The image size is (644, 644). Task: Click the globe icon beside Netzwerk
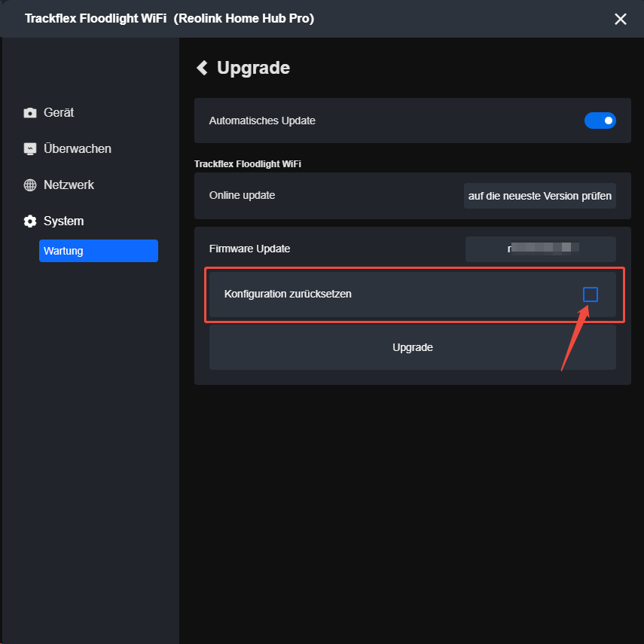(x=30, y=185)
